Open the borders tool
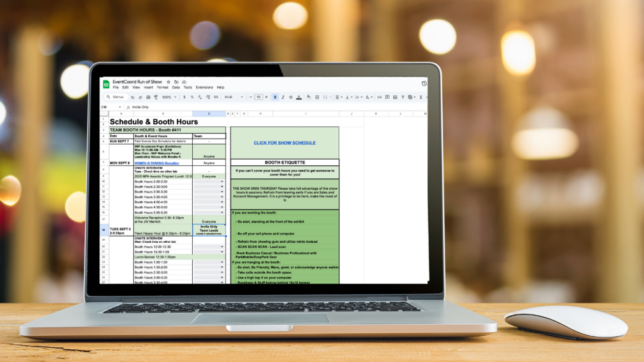This screenshot has width=644, height=362. coord(317,97)
